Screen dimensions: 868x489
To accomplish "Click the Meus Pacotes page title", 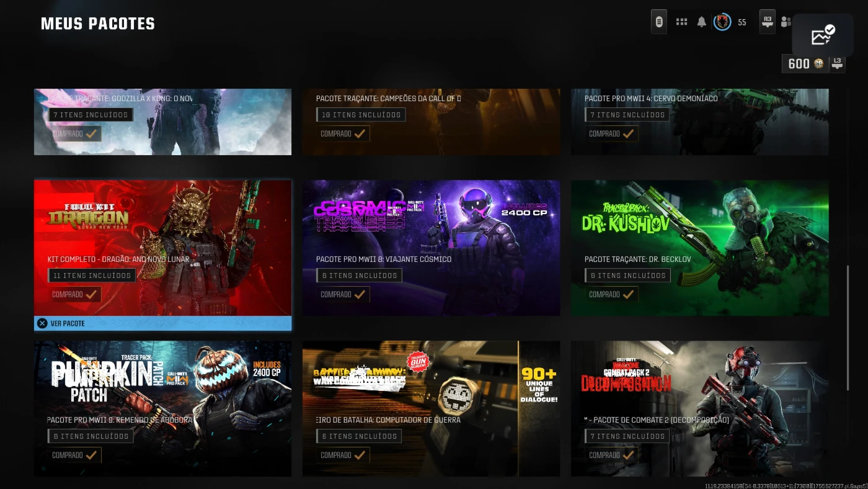I will pos(98,24).
